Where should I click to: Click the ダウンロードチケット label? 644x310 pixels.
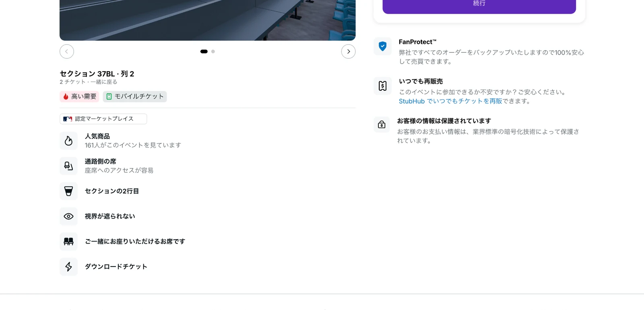116,267
